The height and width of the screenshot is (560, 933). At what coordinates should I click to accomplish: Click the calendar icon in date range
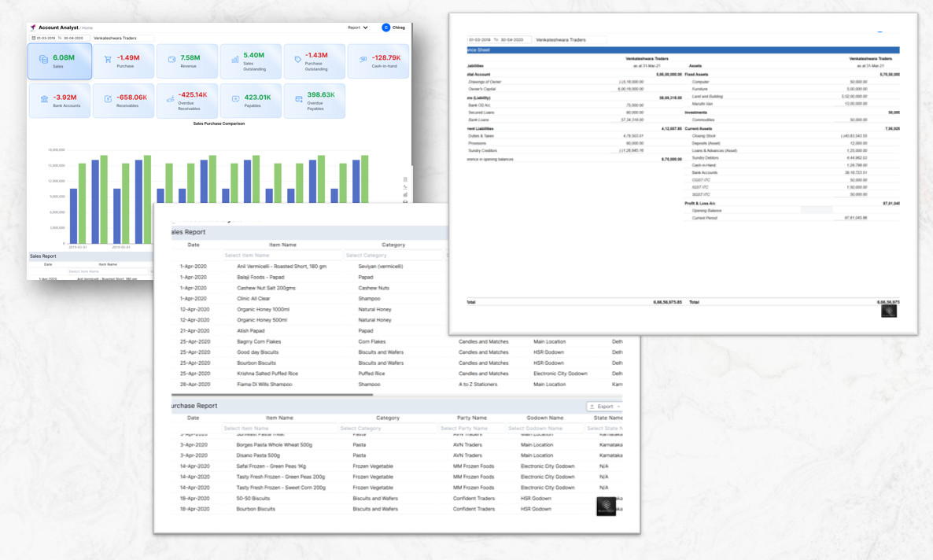coord(34,38)
